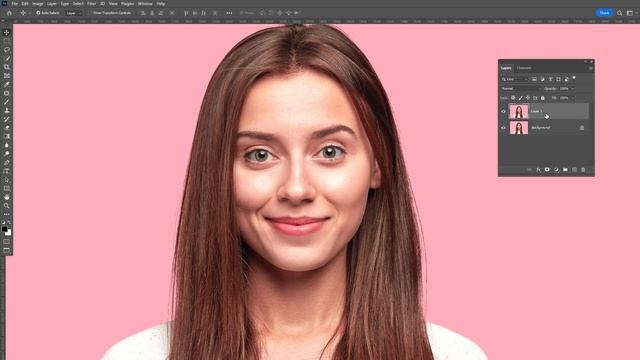The image size is (640, 360).
Task: Open more align options three dots
Action: (x=229, y=13)
